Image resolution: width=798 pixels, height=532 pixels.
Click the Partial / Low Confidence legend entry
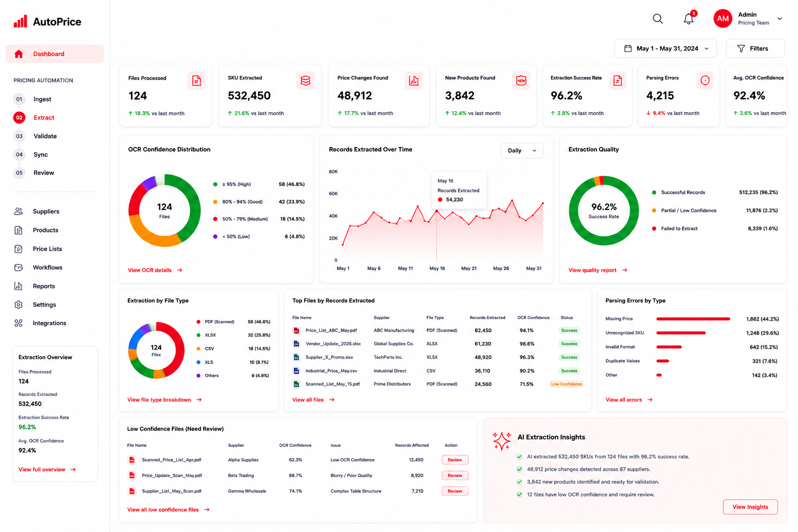684,210
